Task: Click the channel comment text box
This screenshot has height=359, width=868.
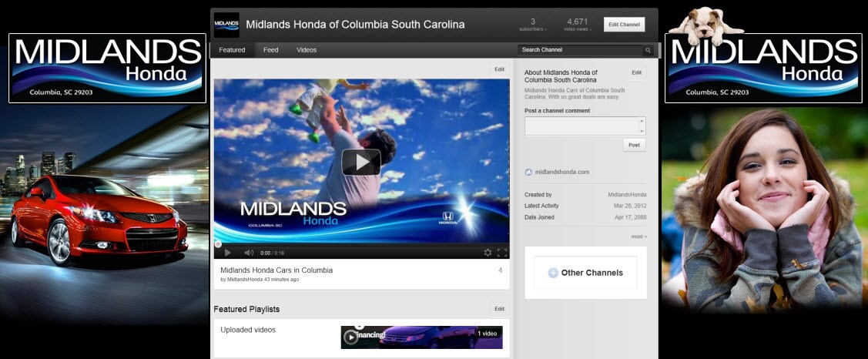Action: 585,126
